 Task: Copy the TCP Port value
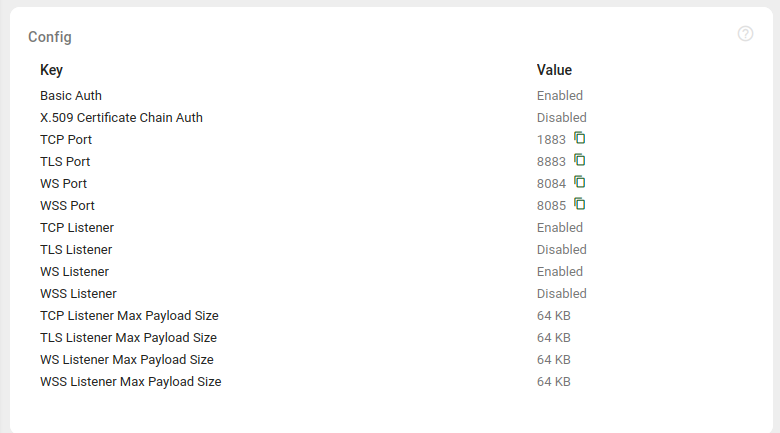tap(580, 138)
